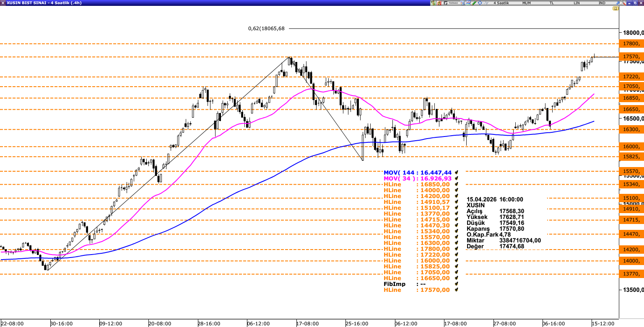Click the green pencil drawing tool icon
Image resolution: width=644 pixels, height=327 pixels.
point(474,3)
